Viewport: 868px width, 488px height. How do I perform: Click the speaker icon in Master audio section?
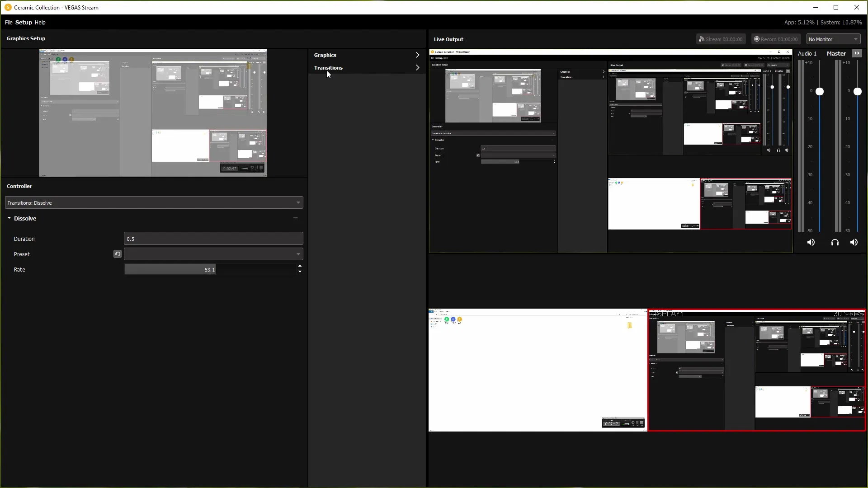(855, 243)
